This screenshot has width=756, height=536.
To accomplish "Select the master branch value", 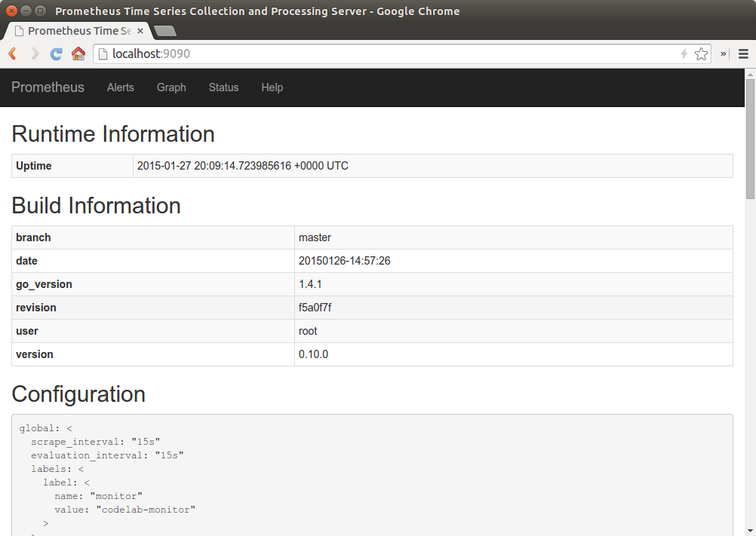I will [315, 237].
